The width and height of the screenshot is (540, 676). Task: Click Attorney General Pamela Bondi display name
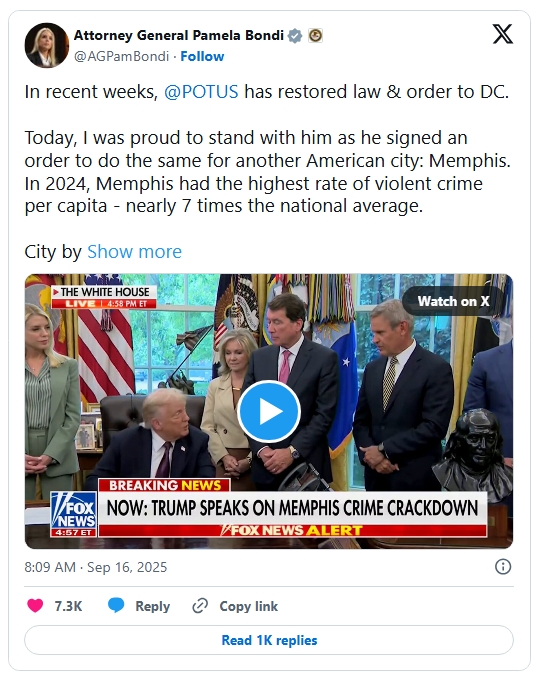(x=179, y=35)
